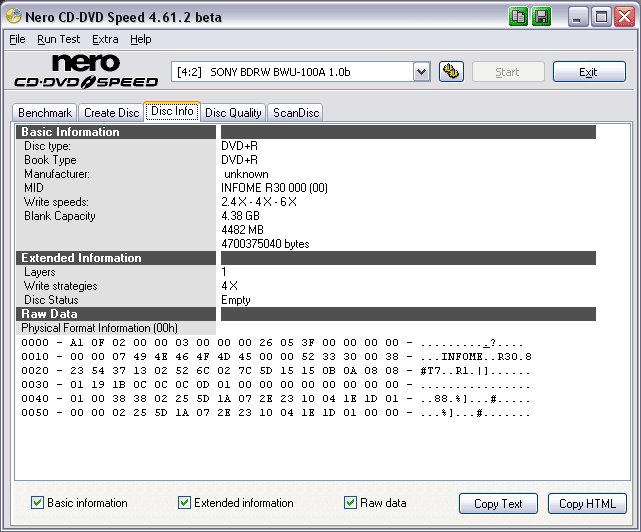Click the green floppy-disk save icon in title bar
The width and height of the screenshot is (641, 532).
(x=542, y=17)
